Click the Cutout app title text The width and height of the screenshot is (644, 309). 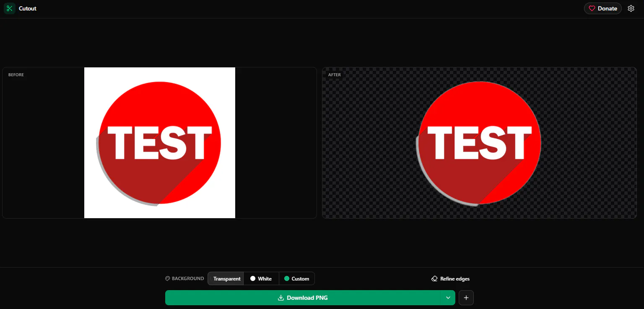click(28, 8)
